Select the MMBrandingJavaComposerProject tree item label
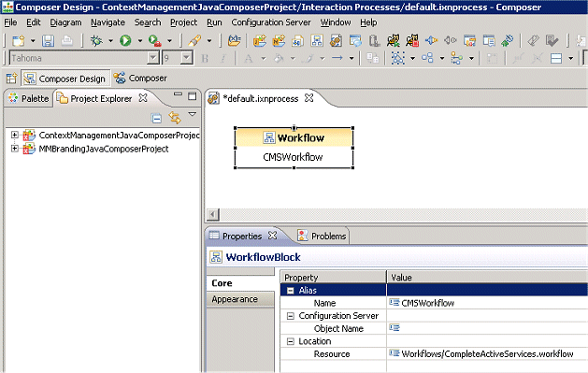The height and width of the screenshot is (373, 588). [x=104, y=149]
